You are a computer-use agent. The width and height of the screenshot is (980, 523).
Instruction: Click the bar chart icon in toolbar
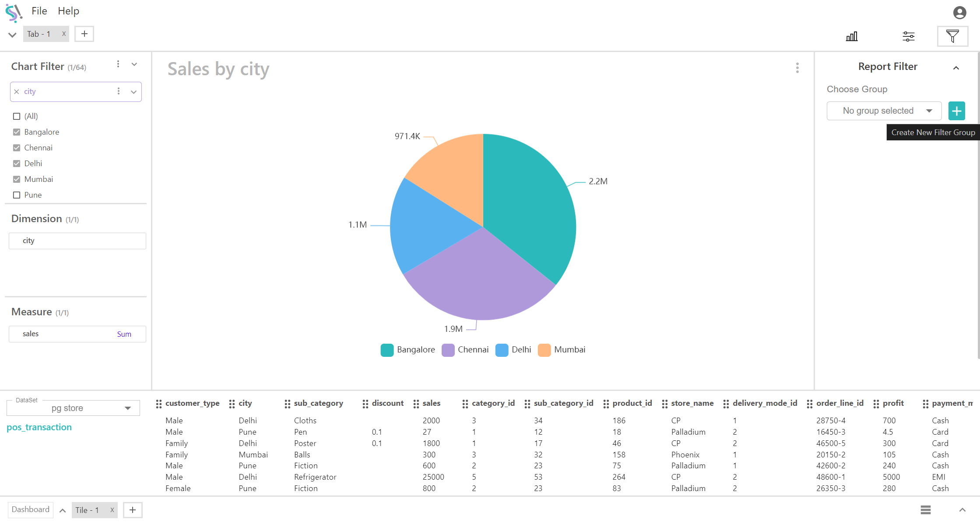point(852,35)
